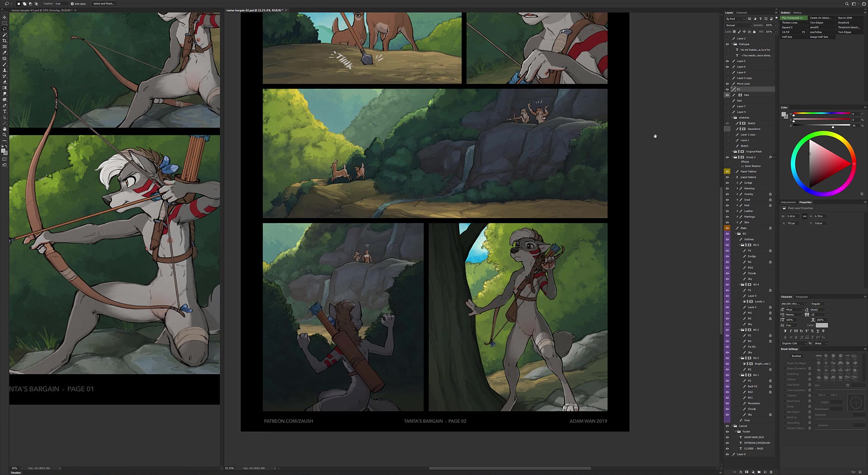Select the Lasso tool in toolbar
This screenshot has width=868, height=475.
tap(5, 29)
